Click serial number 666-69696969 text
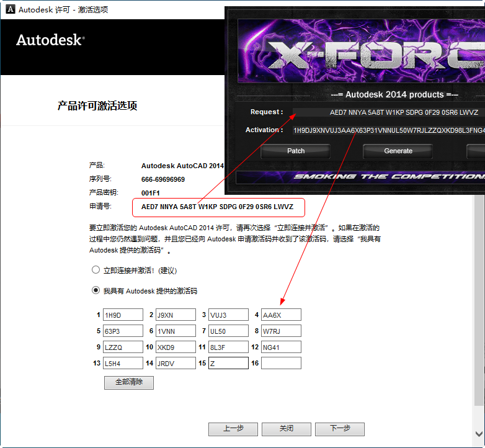 click(x=163, y=179)
